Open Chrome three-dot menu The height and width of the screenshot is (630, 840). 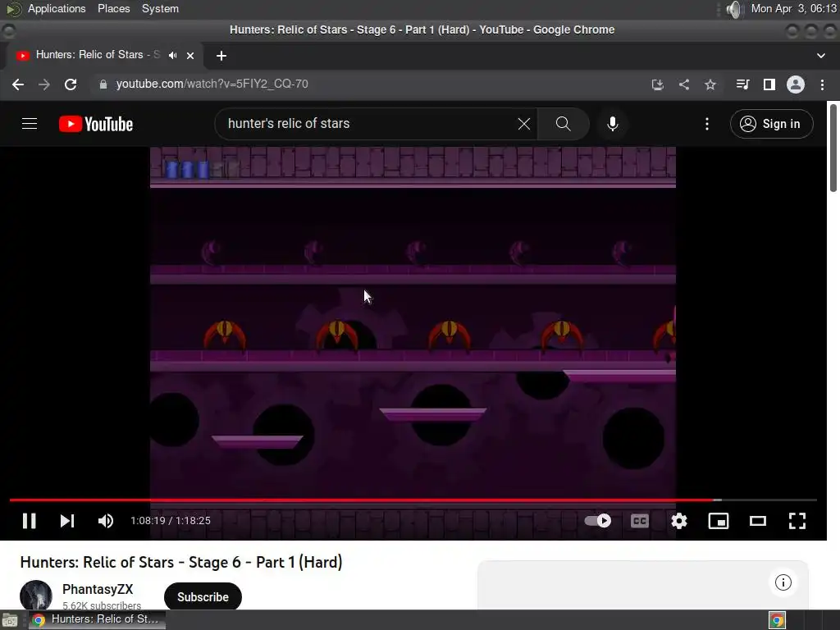[822, 84]
